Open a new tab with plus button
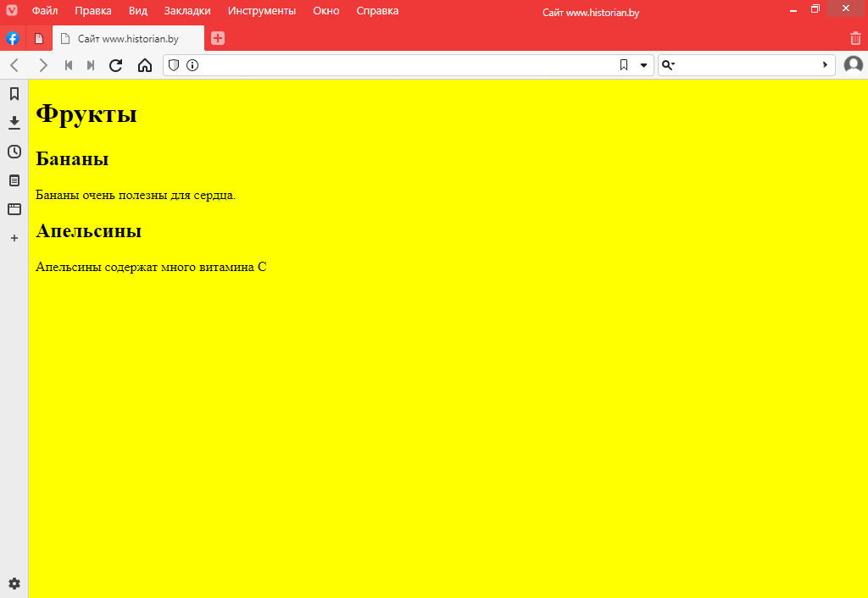 218,38
